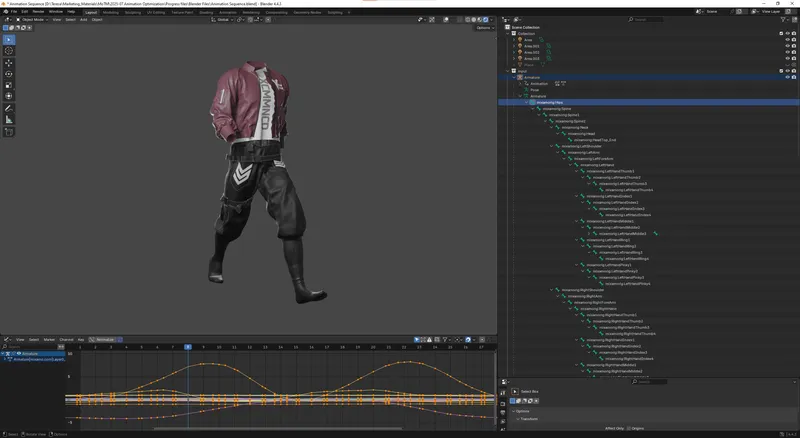
Task: Toggle visibility of Area.001 light
Action: (x=786, y=46)
